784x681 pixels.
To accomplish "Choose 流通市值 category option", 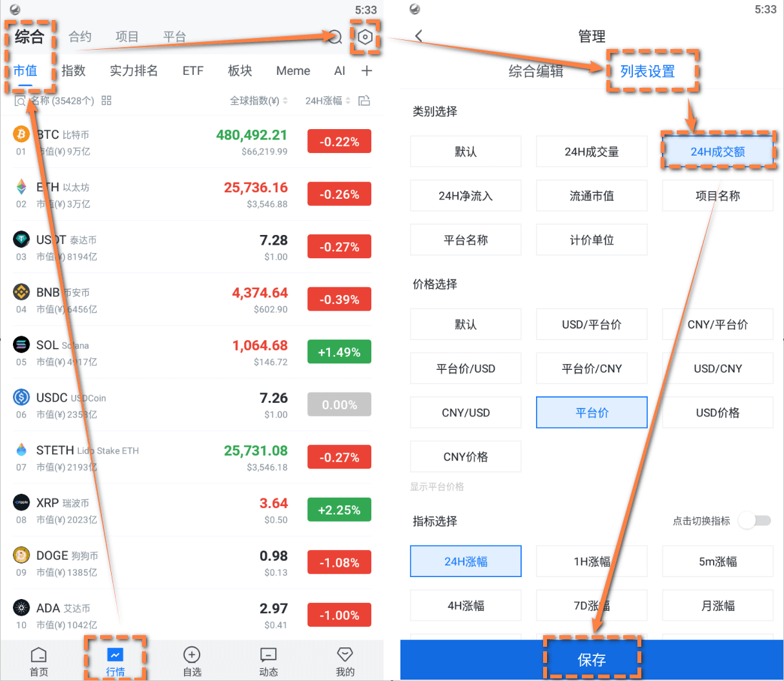I will (x=592, y=196).
